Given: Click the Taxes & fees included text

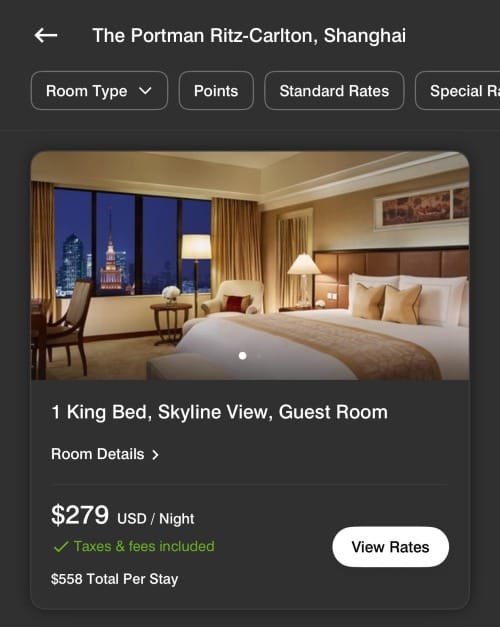Looking at the screenshot, I should coord(144,546).
